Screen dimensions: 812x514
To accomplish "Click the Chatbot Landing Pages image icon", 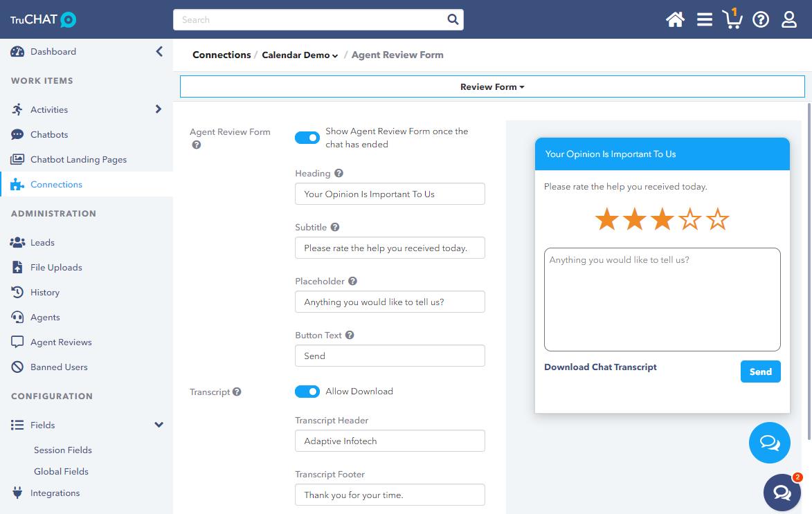I will coord(17,159).
